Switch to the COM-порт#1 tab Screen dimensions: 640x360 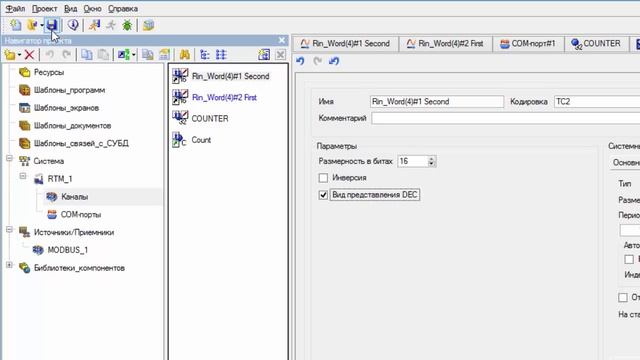coord(528,43)
